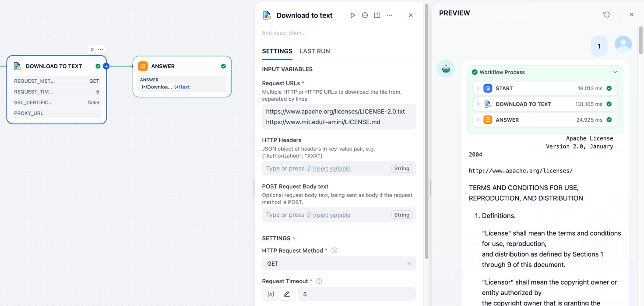Collapse the Workflow Process section chevron
The image size is (644, 306).
point(615,72)
